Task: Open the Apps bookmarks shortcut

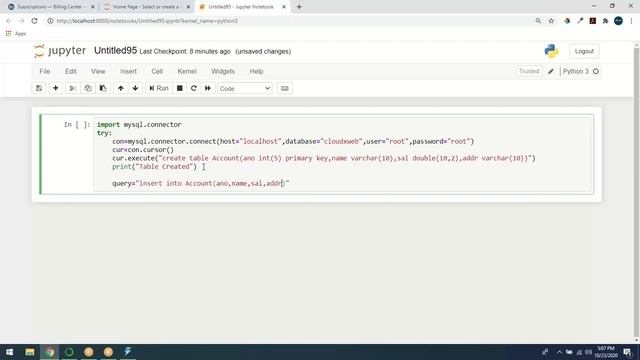Action: pos(16,33)
